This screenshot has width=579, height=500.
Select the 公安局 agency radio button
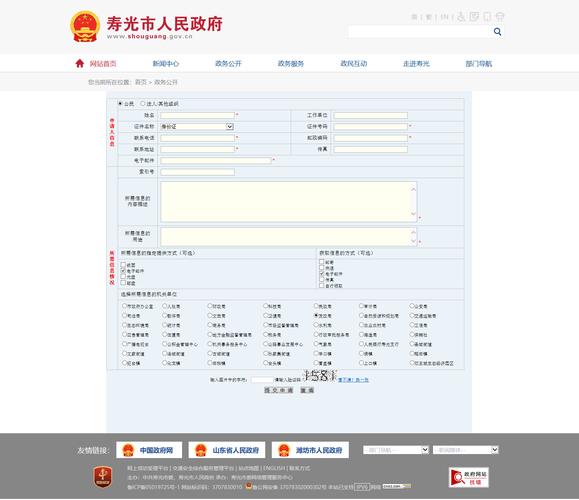click(412, 306)
